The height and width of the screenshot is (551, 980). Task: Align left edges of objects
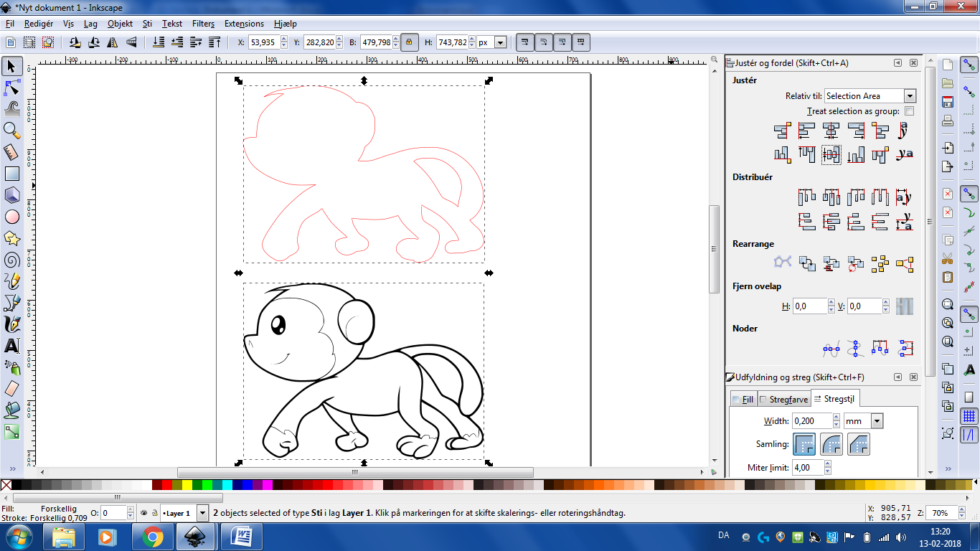(807, 131)
